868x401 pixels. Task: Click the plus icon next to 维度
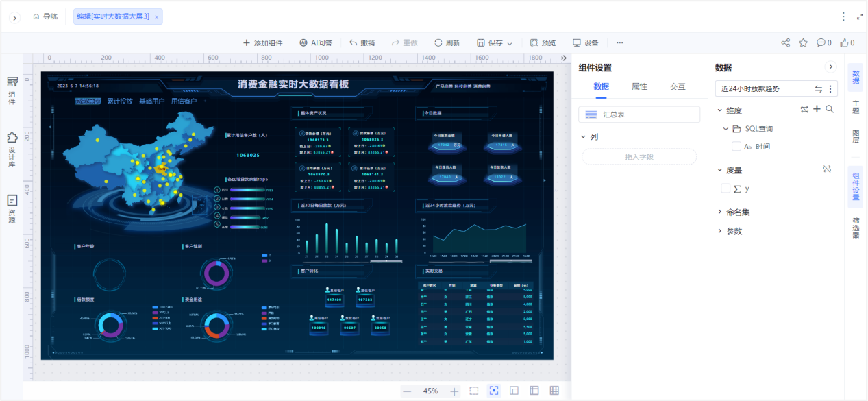817,109
